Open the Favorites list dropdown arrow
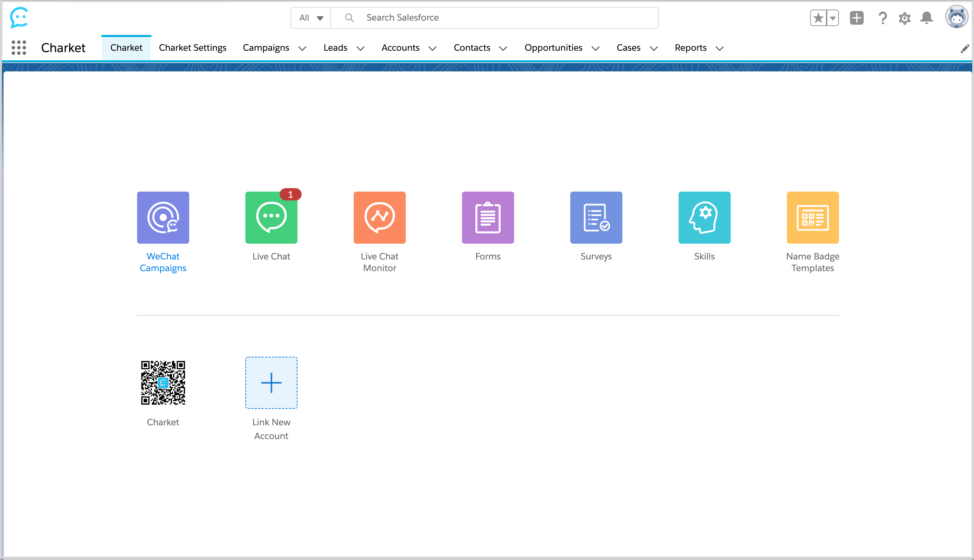This screenshot has width=974, height=560. click(x=832, y=18)
